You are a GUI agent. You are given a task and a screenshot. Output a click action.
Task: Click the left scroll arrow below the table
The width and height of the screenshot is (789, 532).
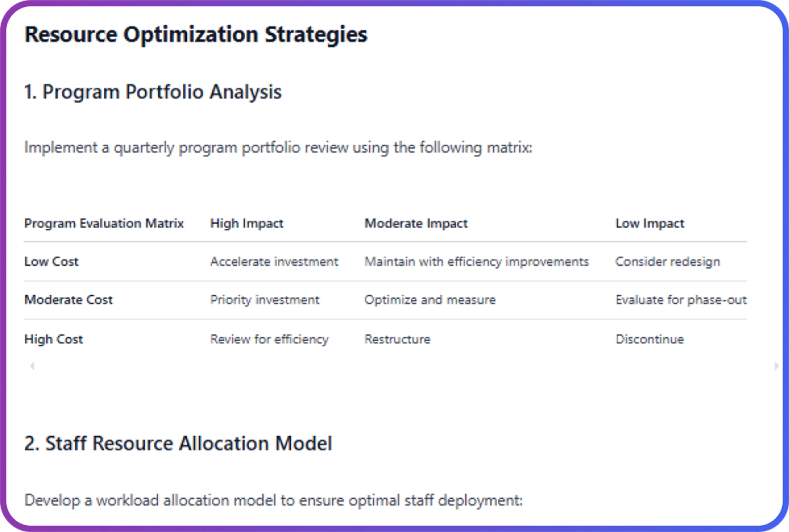point(33,366)
